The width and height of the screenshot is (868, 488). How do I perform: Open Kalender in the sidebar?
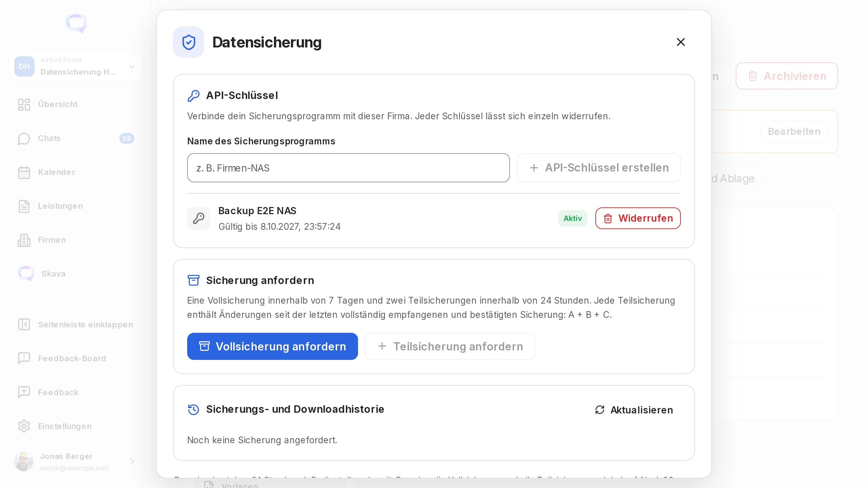point(75,172)
